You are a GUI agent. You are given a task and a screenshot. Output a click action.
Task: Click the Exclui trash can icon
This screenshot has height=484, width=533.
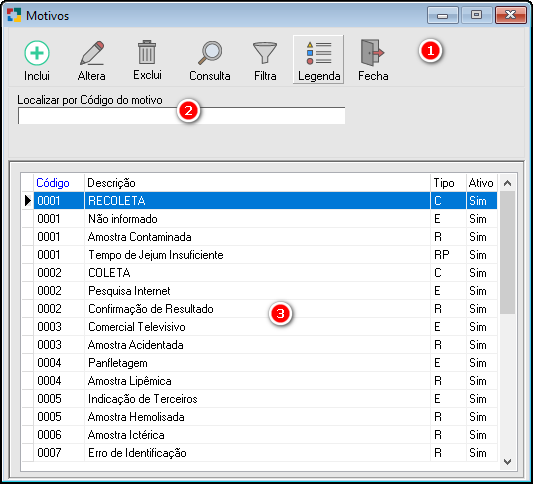[x=147, y=52]
